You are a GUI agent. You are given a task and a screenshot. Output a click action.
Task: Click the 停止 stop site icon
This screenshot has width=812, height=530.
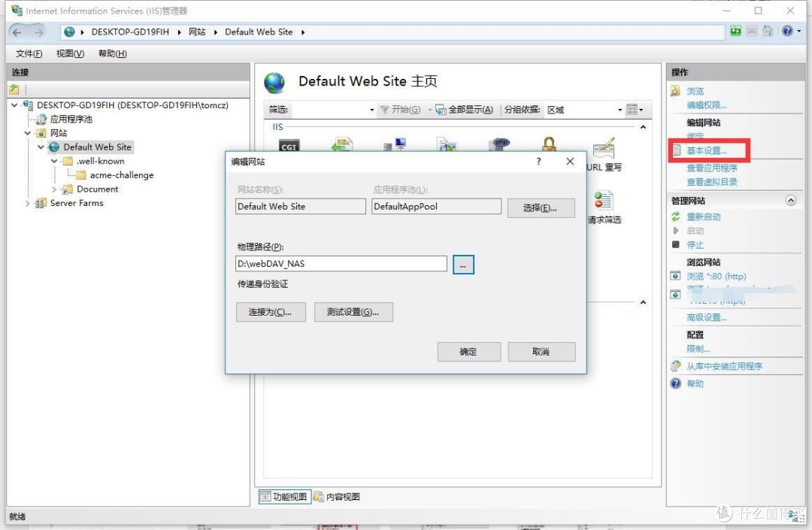point(676,245)
